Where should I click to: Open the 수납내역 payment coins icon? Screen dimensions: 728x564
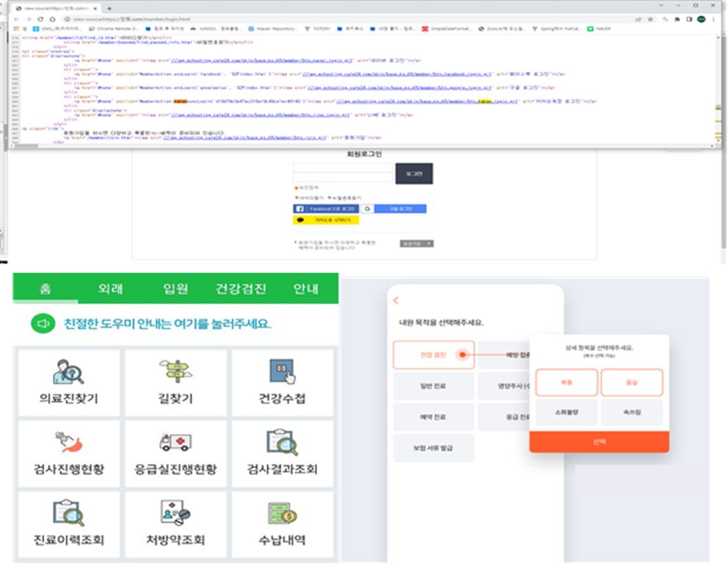[x=282, y=513]
